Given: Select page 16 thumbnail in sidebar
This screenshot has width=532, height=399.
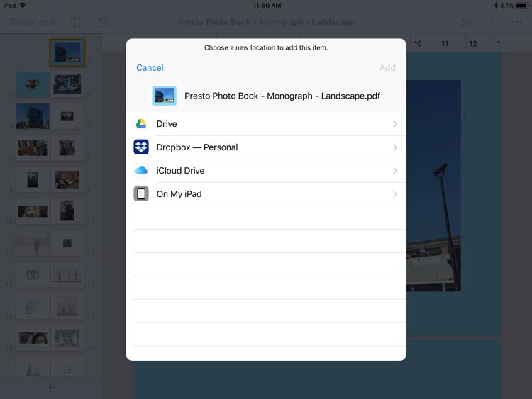Looking at the screenshot, I should (x=33, y=306).
